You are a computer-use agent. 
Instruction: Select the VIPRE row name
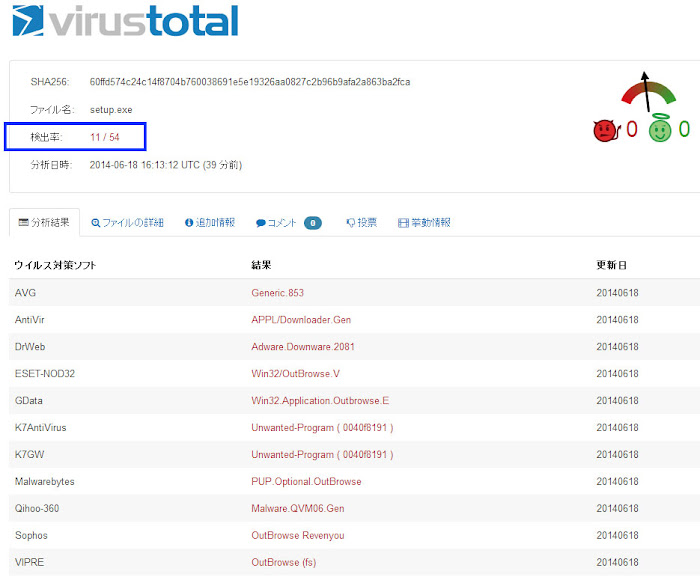click(29, 562)
